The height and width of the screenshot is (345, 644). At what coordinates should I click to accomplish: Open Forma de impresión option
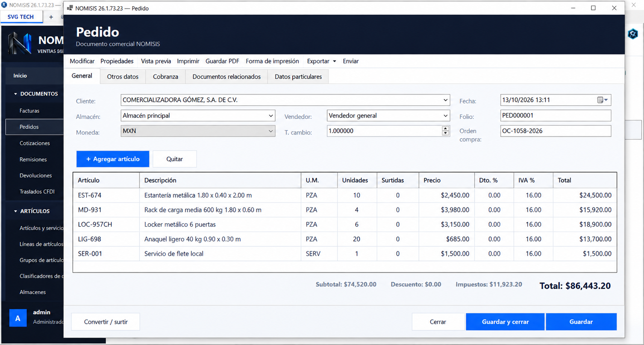pos(272,61)
